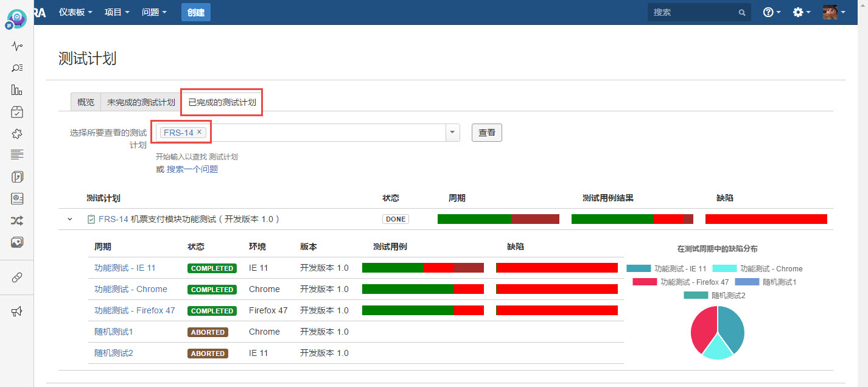The height and width of the screenshot is (387, 868).
Task: Open the 项目 menu
Action: pos(117,12)
